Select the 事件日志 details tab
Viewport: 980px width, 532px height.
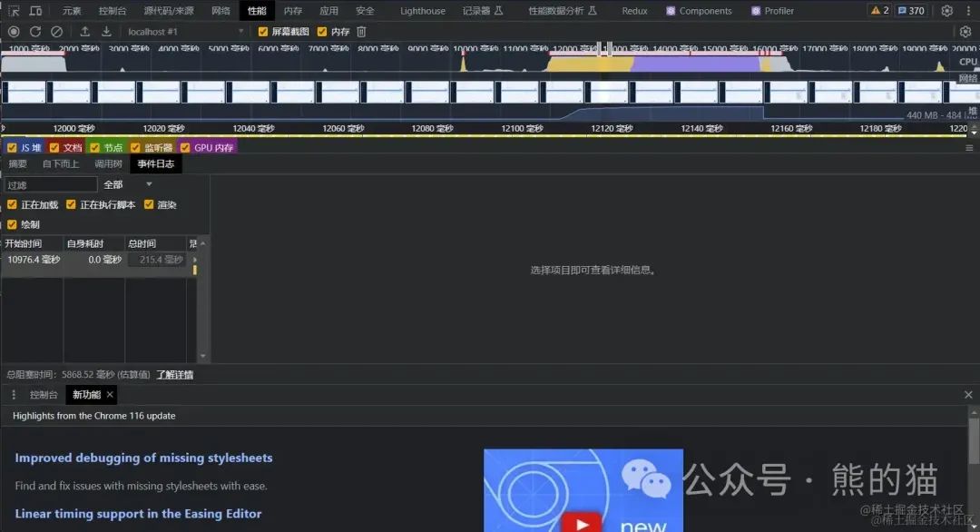pos(156,163)
